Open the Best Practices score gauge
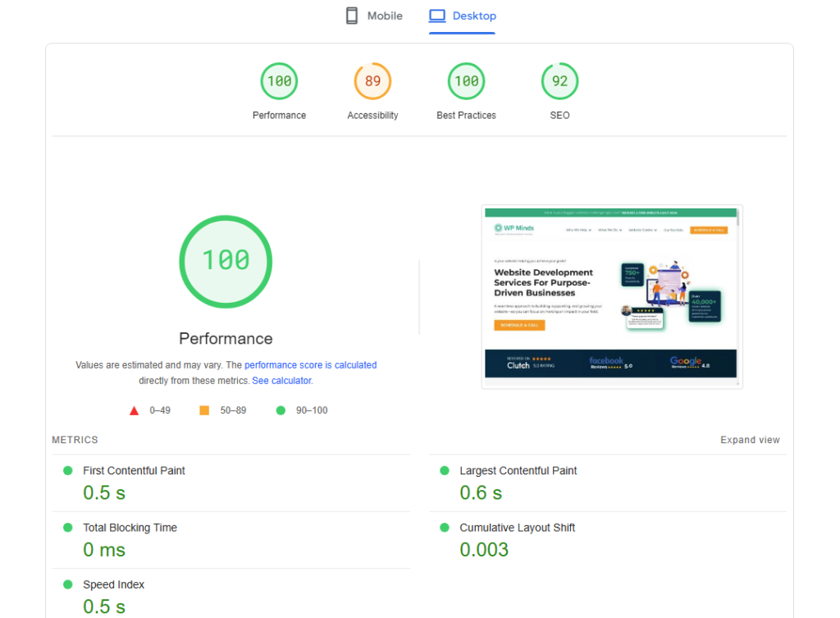The width and height of the screenshot is (840, 618). click(x=466, y=81)
